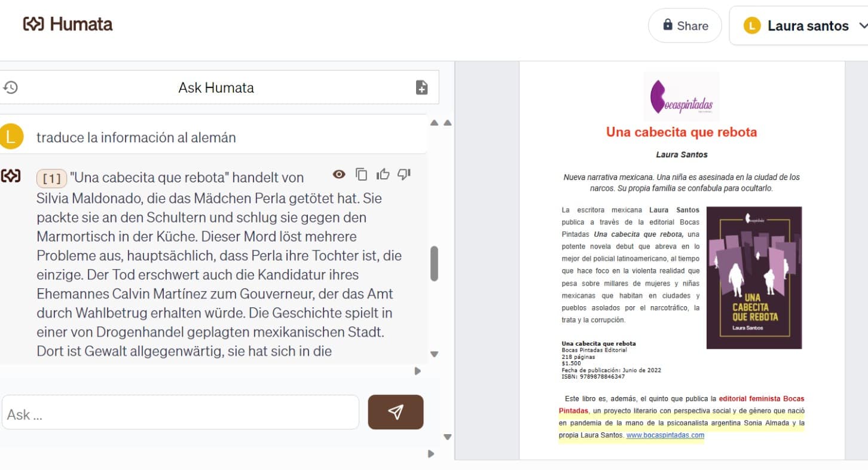The image size is (868, 470).
Task: Open chat history with the clock icon
Action: (10, 87)
